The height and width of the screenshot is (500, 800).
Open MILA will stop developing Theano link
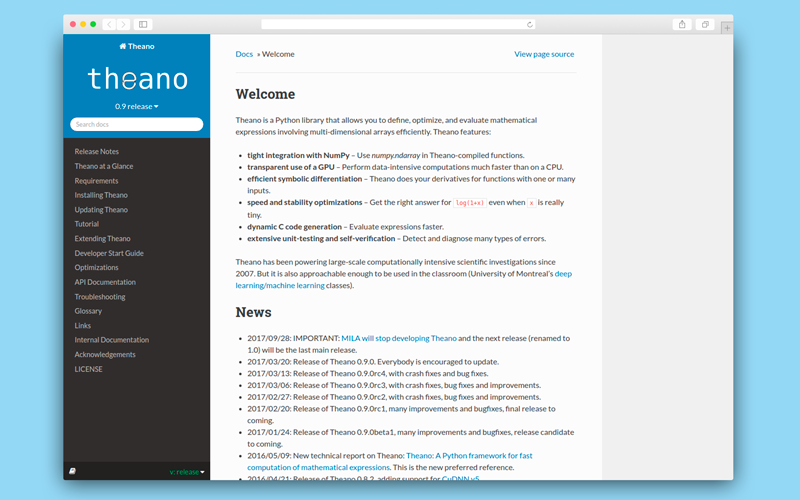coord(399,338)
